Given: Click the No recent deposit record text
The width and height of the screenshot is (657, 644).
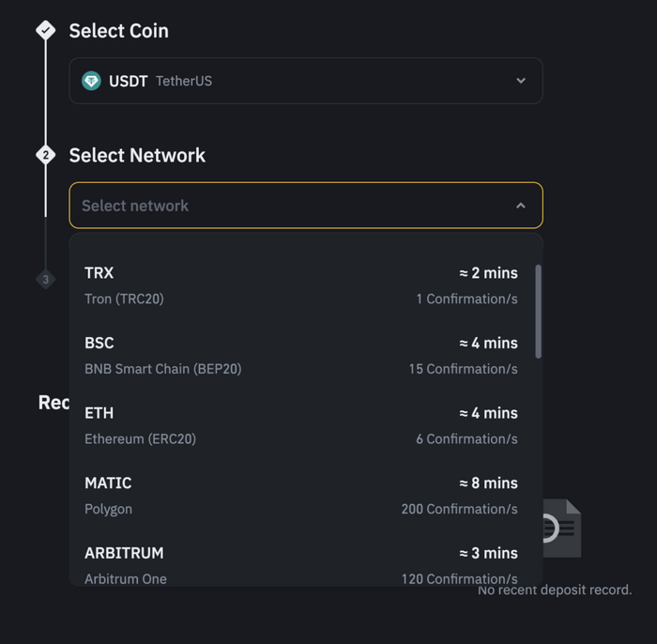Looking at the screenshot, I should [555, 590].
